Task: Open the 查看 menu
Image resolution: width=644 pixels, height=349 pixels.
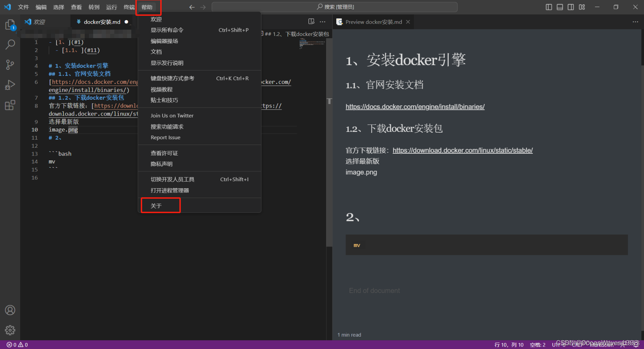Action: coord(76,7)
